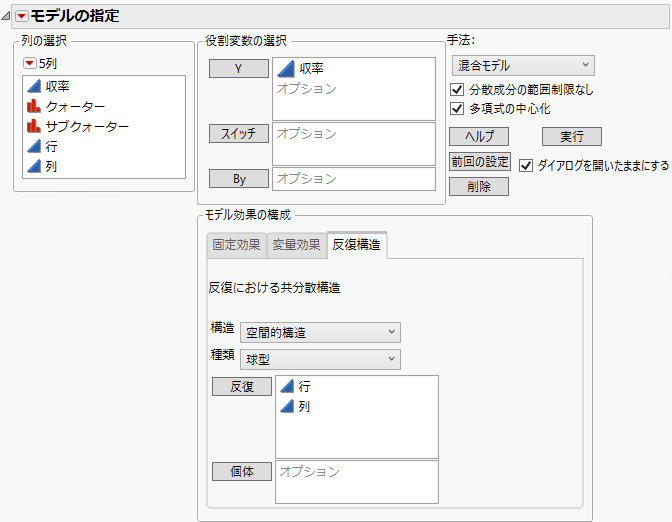This screenshot has height=522, width=672.
Task: Select the 反復構造 tab
Action: point(357,245)
